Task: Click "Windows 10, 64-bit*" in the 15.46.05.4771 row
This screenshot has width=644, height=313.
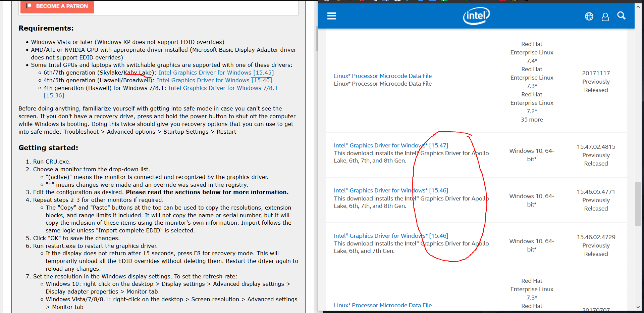Action: (x=532, y=200)
